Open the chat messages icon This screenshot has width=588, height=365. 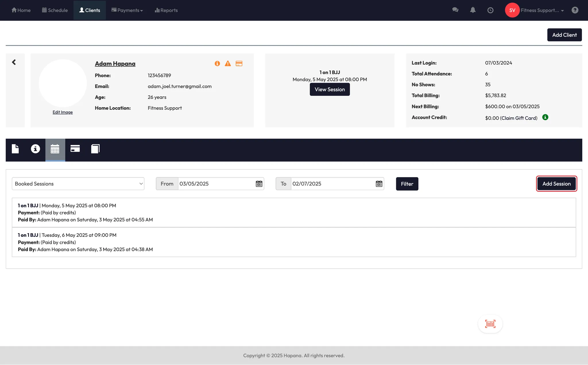(x=455, y=10)
